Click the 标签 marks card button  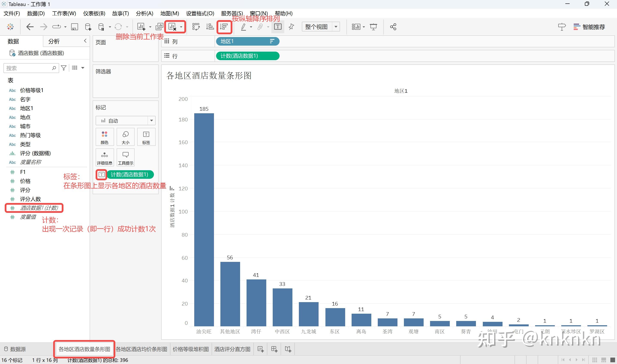[146, 137]
